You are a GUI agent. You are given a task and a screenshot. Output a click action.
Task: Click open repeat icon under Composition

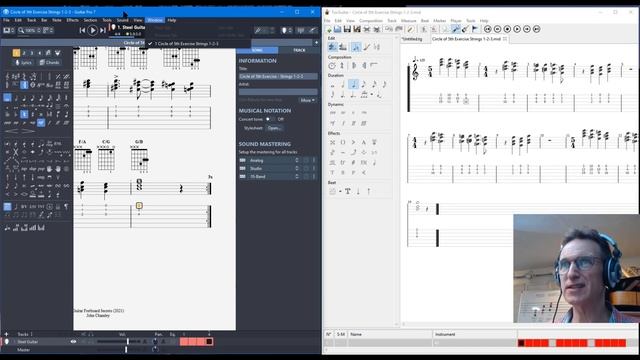coord(354,66)
